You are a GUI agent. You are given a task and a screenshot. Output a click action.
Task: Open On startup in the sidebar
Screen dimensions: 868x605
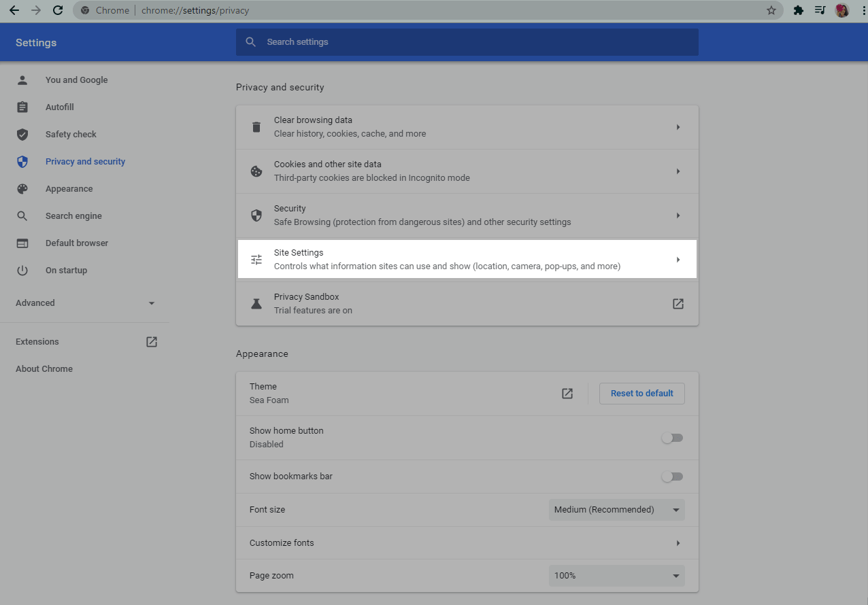(x=66, y=271)
